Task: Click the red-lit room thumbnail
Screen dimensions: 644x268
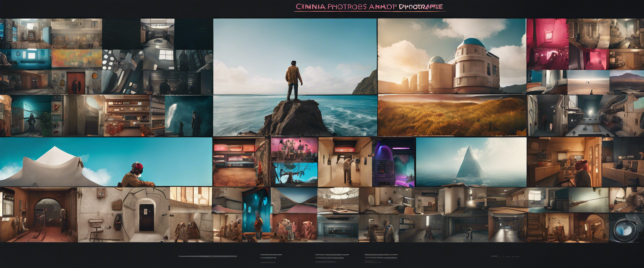Action: click(x=547, y=44)
